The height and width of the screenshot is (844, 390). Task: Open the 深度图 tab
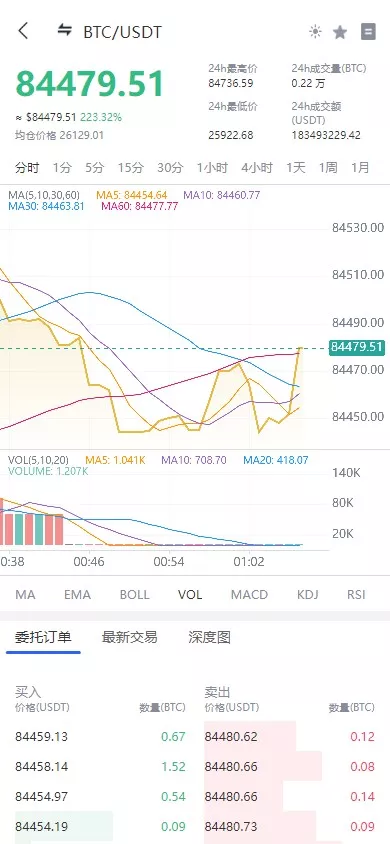coord(209,637)
